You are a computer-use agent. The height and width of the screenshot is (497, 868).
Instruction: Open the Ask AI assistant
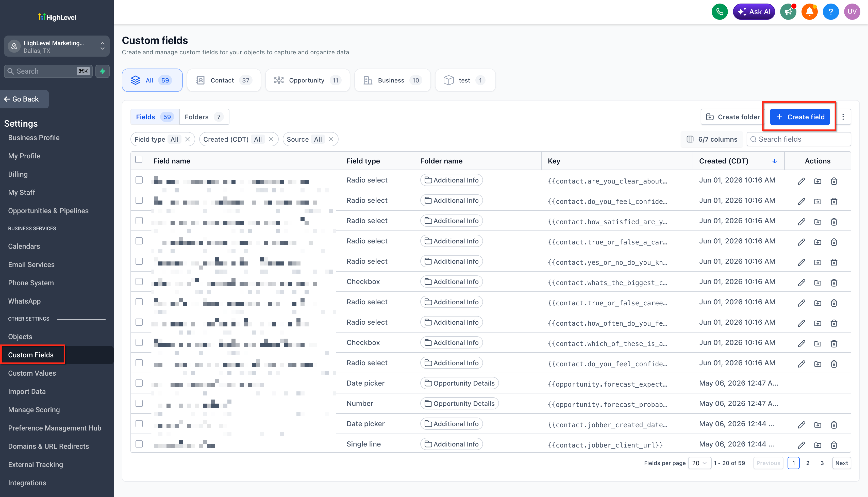pos(754,12)
